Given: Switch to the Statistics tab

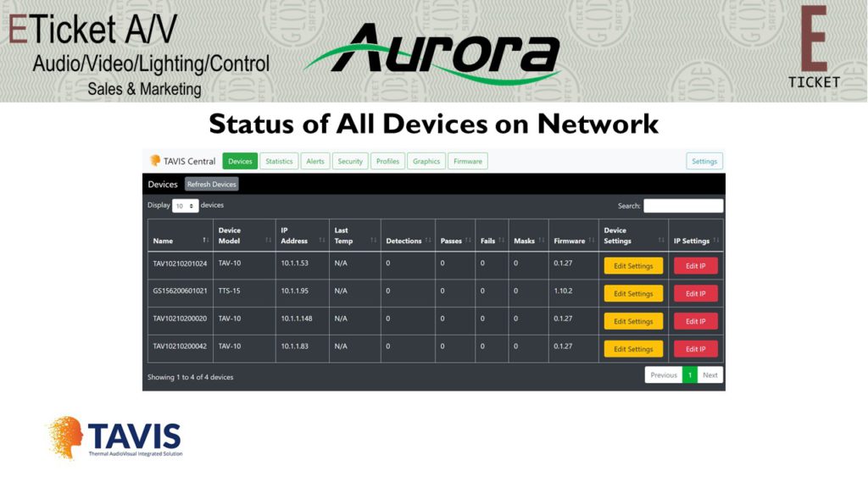Looking at the screenshot, I should click(279, 161).
